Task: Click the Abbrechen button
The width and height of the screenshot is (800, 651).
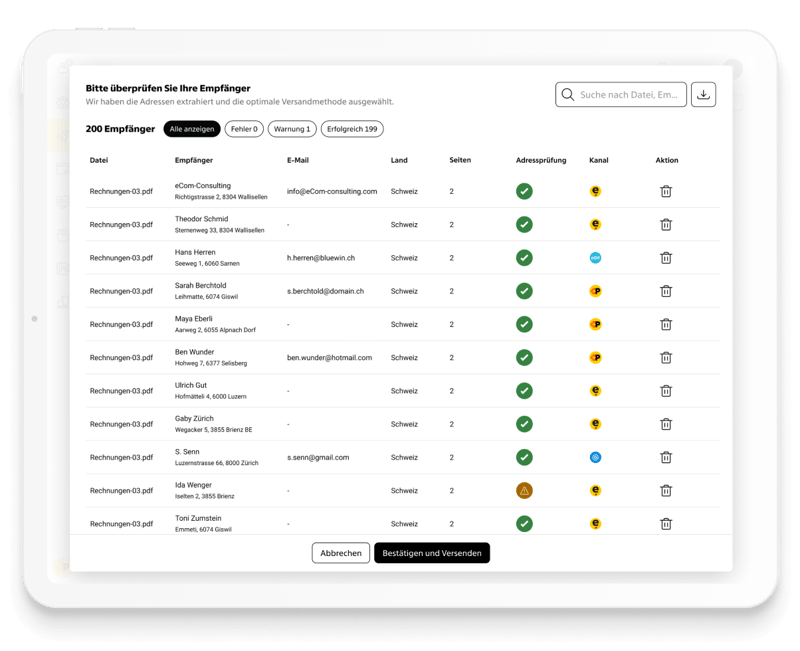Action: pyautogui.click(x=340, y=552)
